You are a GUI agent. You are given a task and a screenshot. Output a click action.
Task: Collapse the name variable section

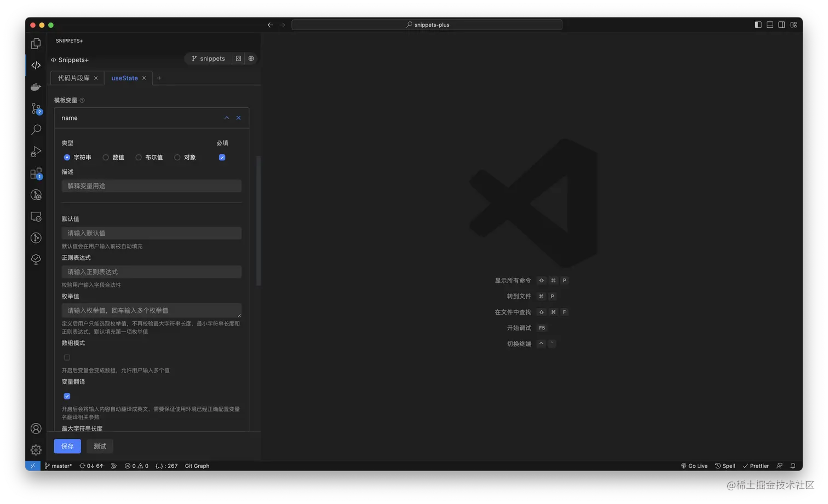tap(227, 118)
